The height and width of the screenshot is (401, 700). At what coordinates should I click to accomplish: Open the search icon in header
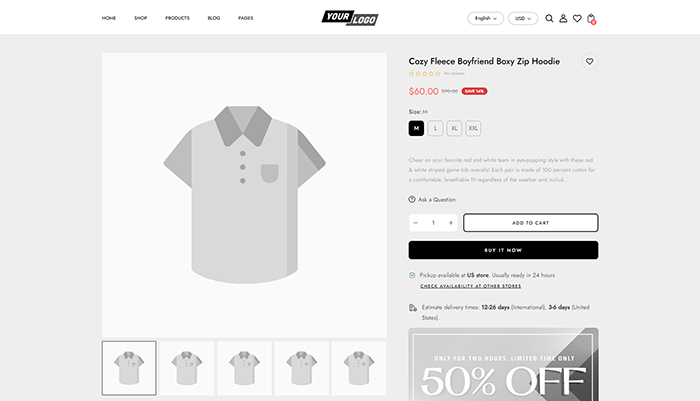coord(549,18)
